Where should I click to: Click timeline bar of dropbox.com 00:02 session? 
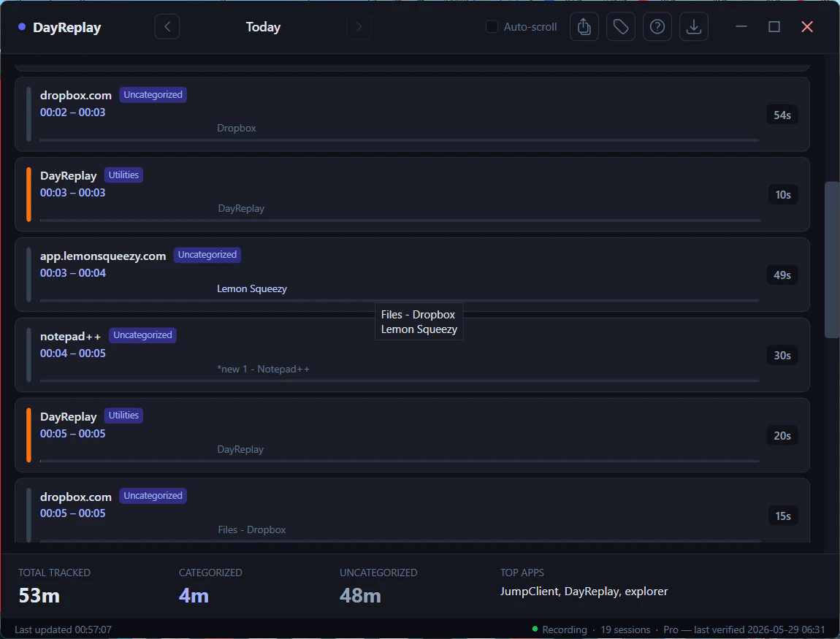(x=399, y=140)
